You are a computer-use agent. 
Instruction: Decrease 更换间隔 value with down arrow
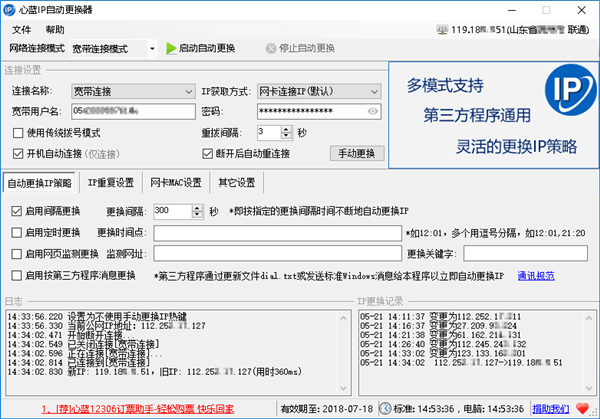pyautogui.click(x=197, y=215)
